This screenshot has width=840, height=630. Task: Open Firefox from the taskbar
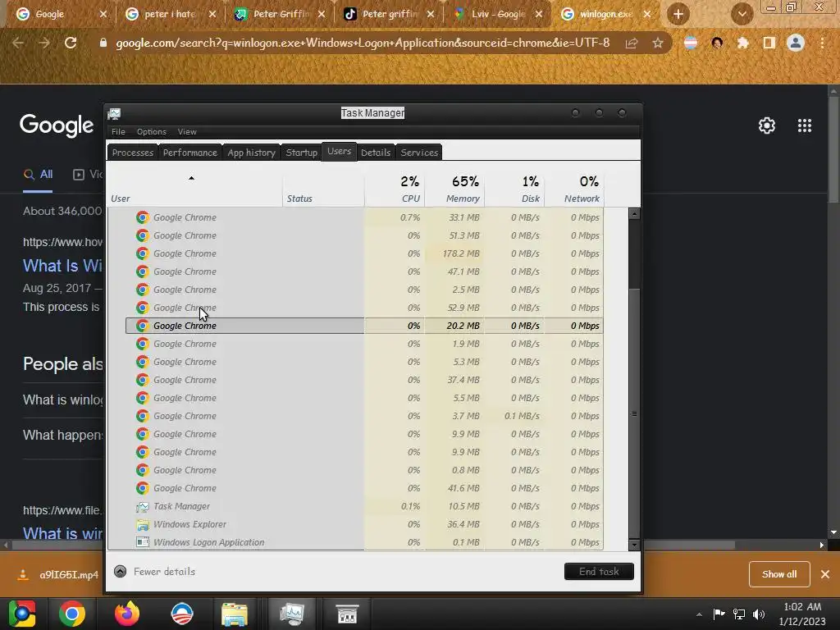click(x=127, y=614)
